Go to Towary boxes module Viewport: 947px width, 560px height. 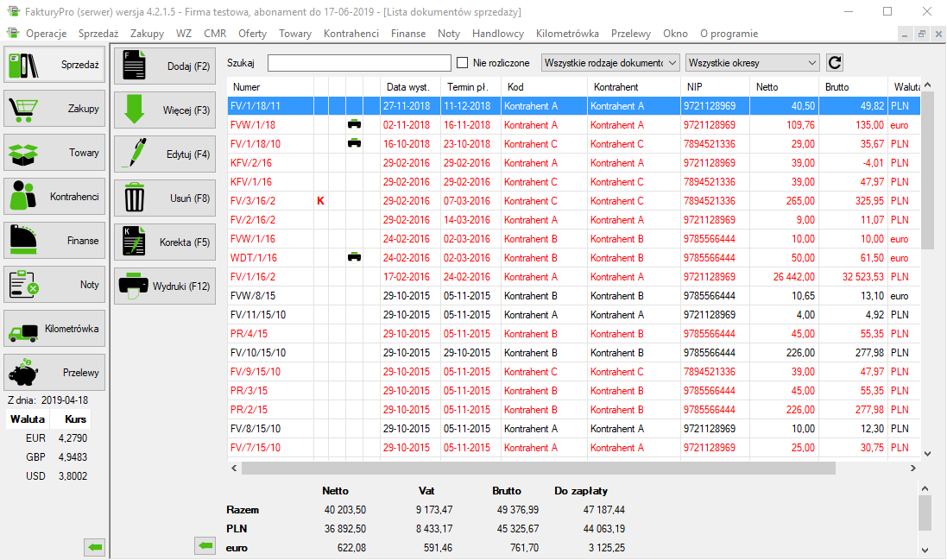[54, 153]
